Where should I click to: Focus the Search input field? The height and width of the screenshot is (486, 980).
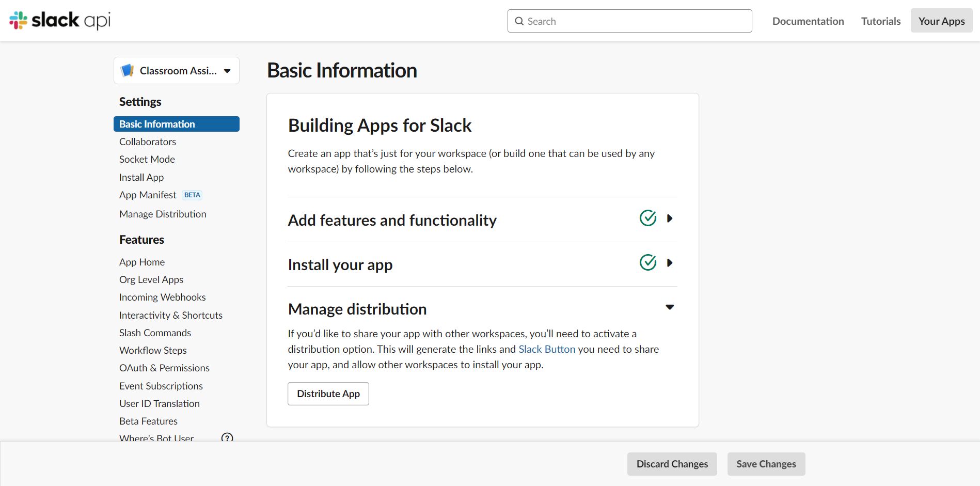(635, 21)
